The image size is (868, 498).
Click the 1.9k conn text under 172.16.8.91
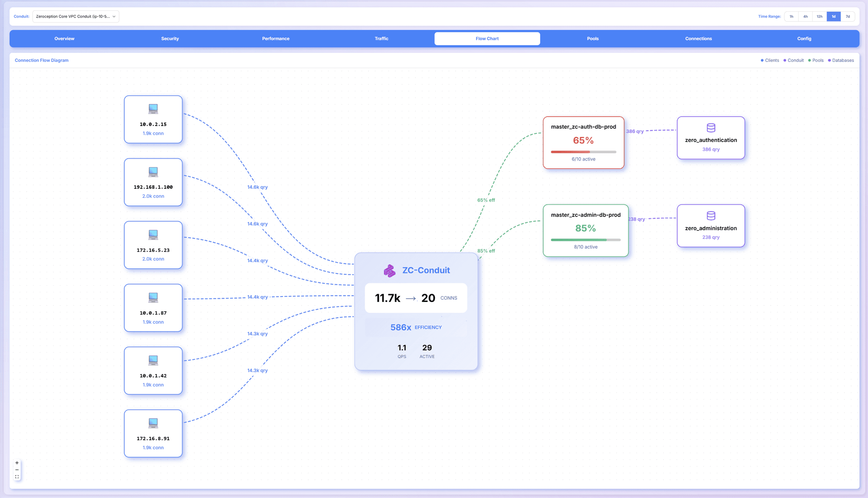click(153, 448)
